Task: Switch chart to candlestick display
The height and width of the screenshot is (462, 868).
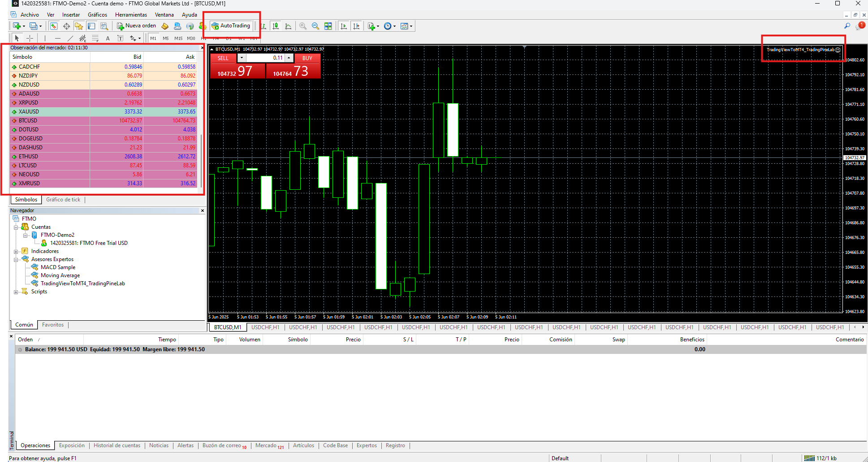Action: (x=276, y=26)
